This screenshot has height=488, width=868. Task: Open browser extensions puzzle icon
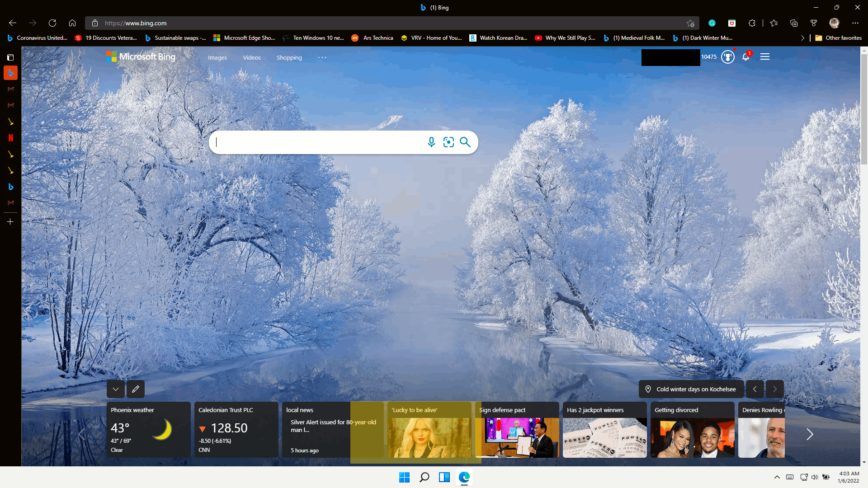[x=752, y=23]
